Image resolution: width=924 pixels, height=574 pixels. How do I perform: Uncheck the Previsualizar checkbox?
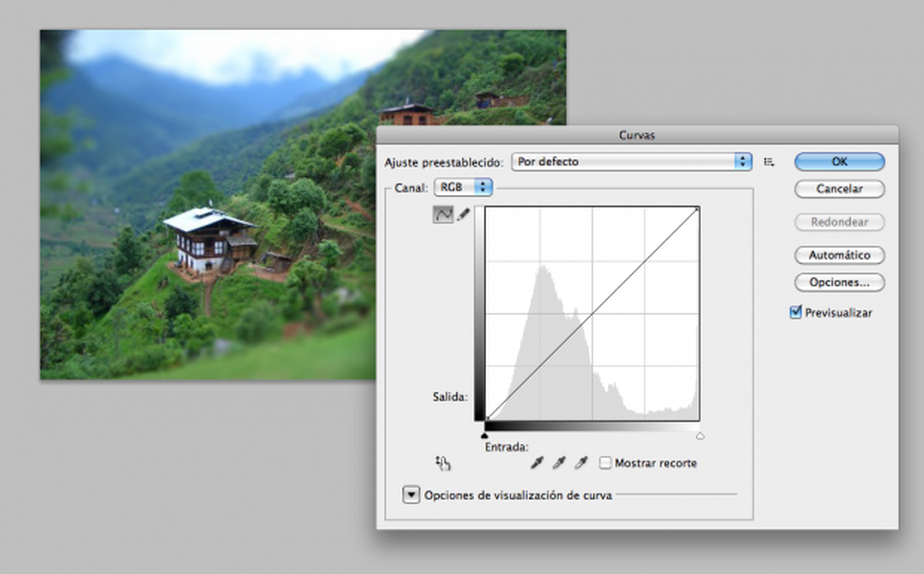click(x=795, y=313)
